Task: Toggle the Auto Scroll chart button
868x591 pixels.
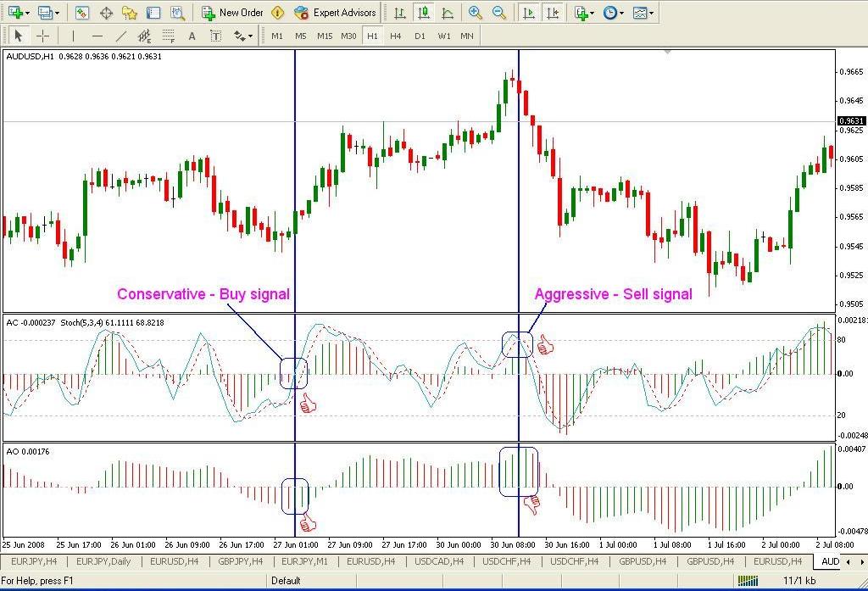Action: pyautogui.click(x=529, y=13)
